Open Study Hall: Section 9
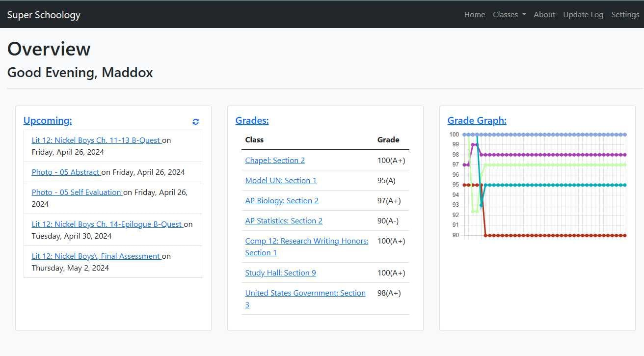644x356 pixels. click(x=280, y=273)
